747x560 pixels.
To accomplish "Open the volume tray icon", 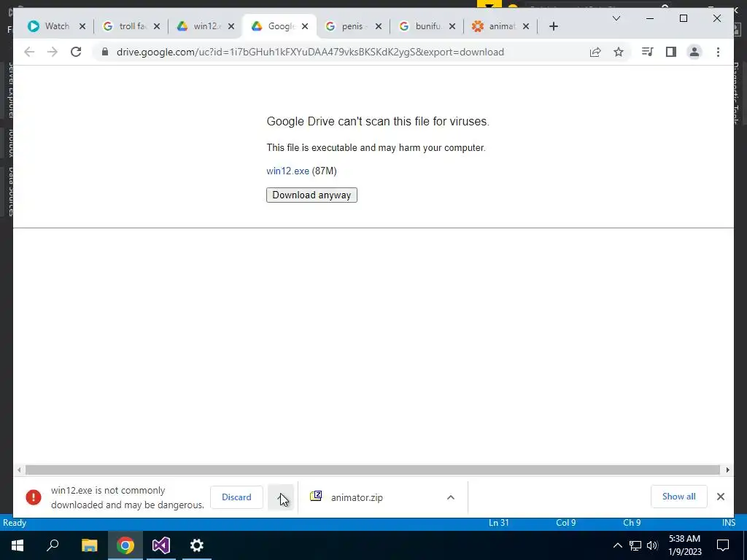I will 652,545.
